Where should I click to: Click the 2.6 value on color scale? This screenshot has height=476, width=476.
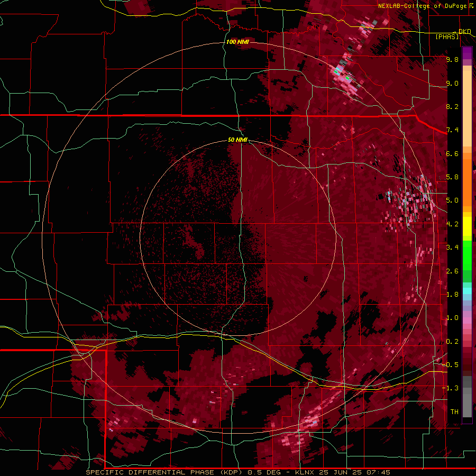click(452, 271)
